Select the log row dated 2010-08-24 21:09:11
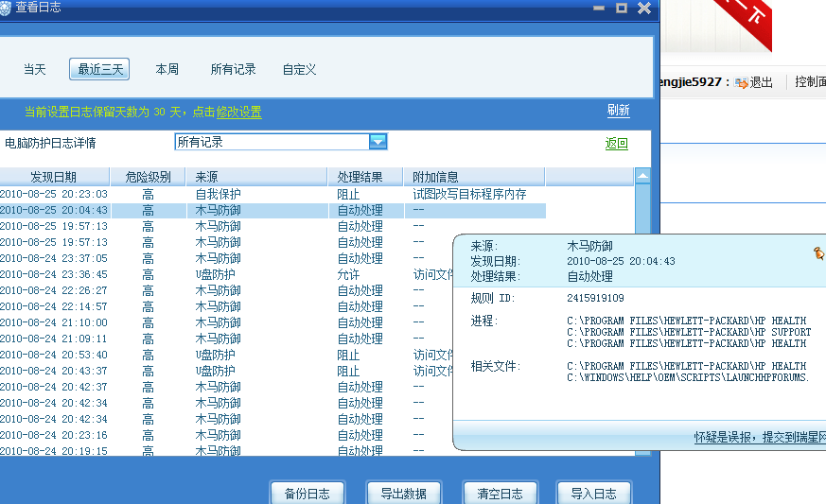Viewport: 826px width, 504px height. click(x=226, y=339)
